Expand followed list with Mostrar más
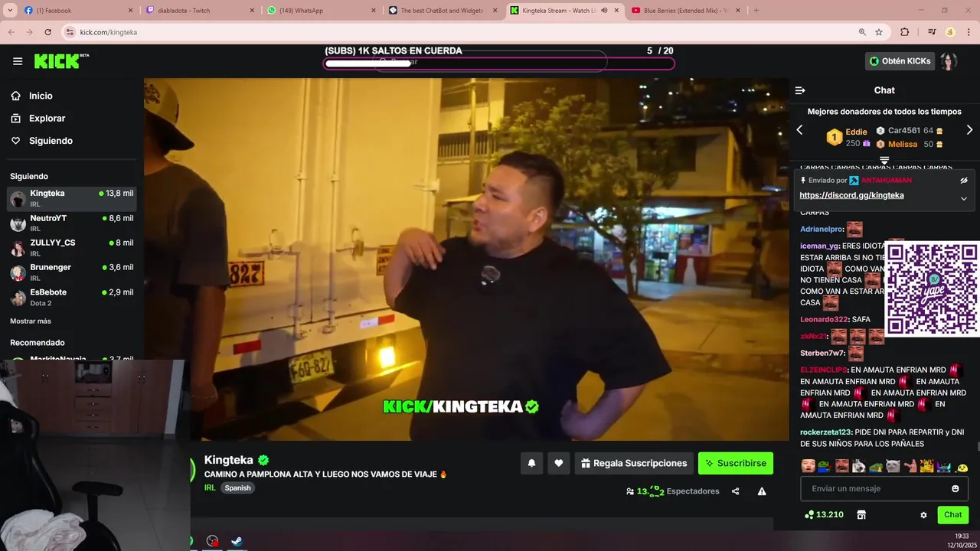The width and height of the screenshot is (980, 551). coord(31,321)
